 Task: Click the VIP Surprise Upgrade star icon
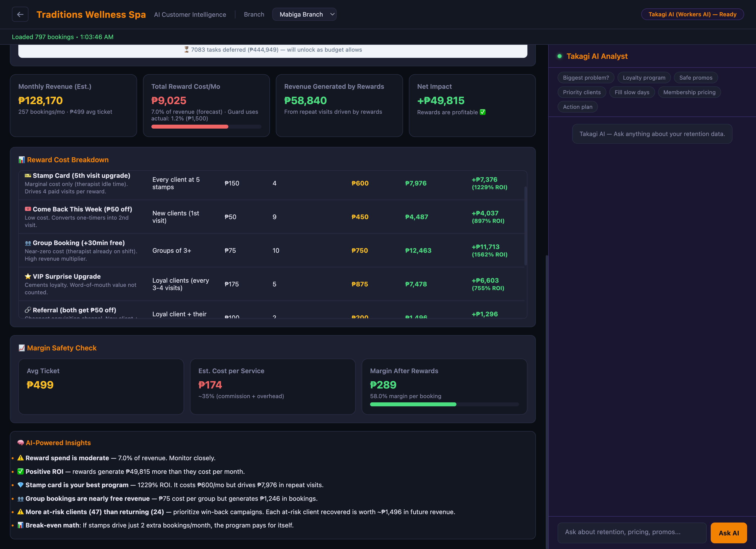tap(28, 276)
